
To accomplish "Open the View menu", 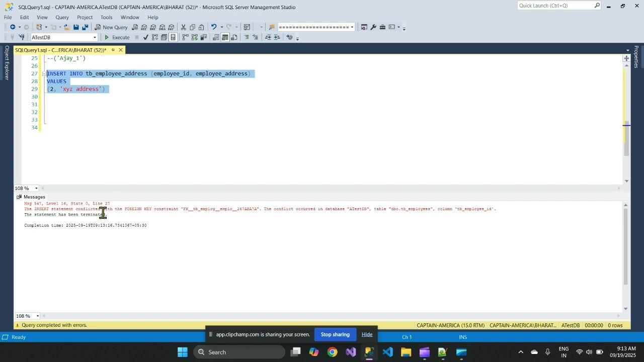I will click(x=42, y=17).
